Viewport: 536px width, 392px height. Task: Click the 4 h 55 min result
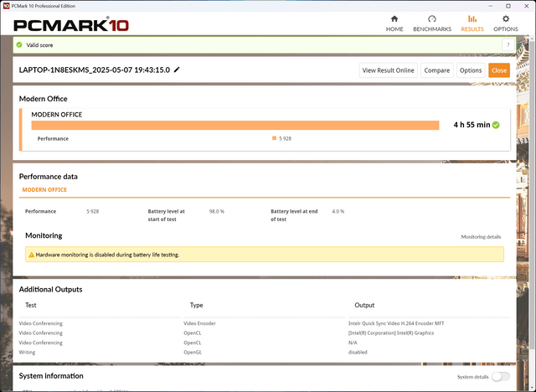[x=472, y=125]
